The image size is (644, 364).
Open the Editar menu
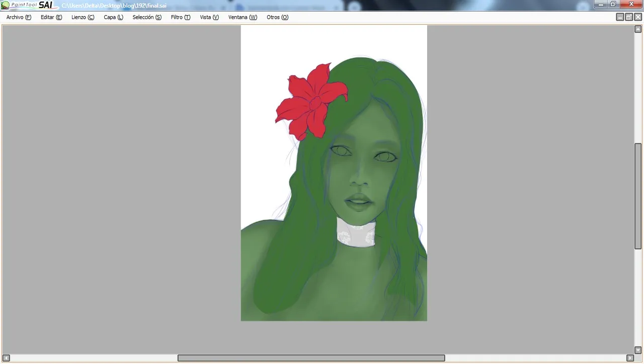[51, 17]
